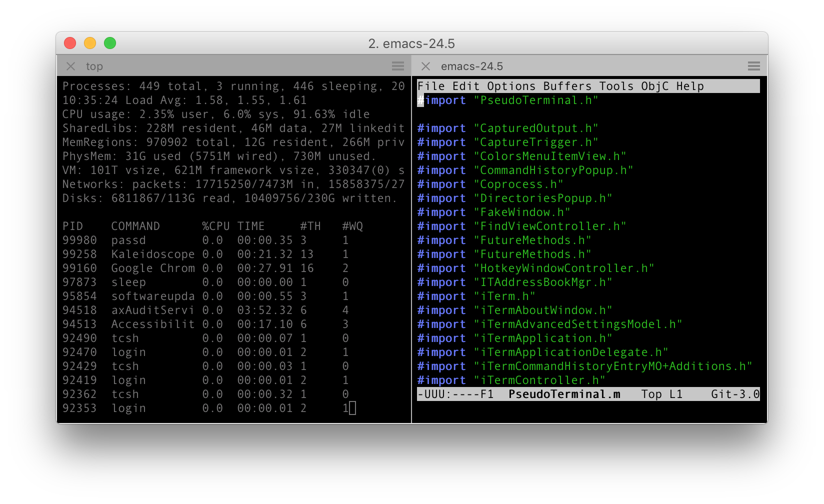
Task: Click the Git-3.0 indicator in mode line
Action: click(x=734, y=394)
